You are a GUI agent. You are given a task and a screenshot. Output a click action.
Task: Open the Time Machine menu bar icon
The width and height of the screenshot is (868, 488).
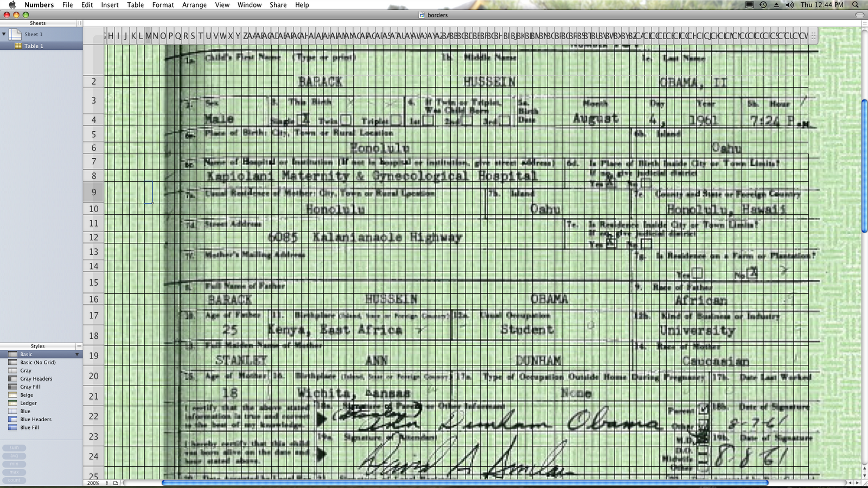point(763,5)
